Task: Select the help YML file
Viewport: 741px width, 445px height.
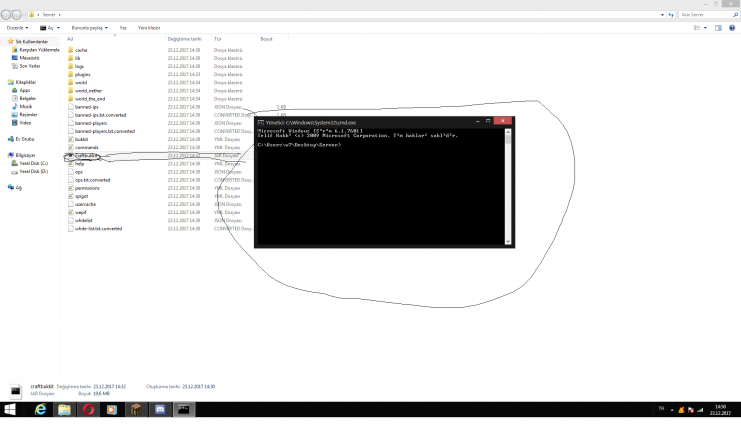Action: [x=79, y=163]
